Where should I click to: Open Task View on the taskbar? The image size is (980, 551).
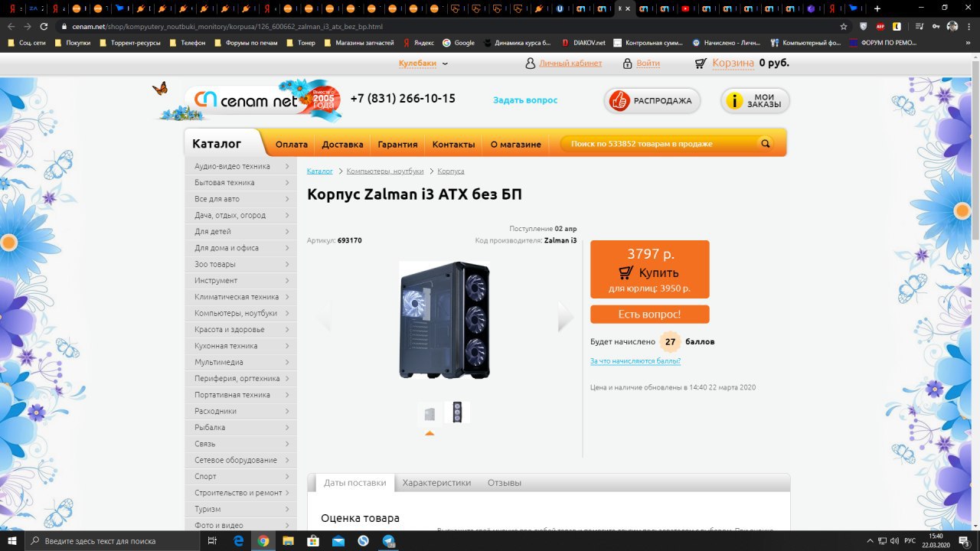pos(212,540)
